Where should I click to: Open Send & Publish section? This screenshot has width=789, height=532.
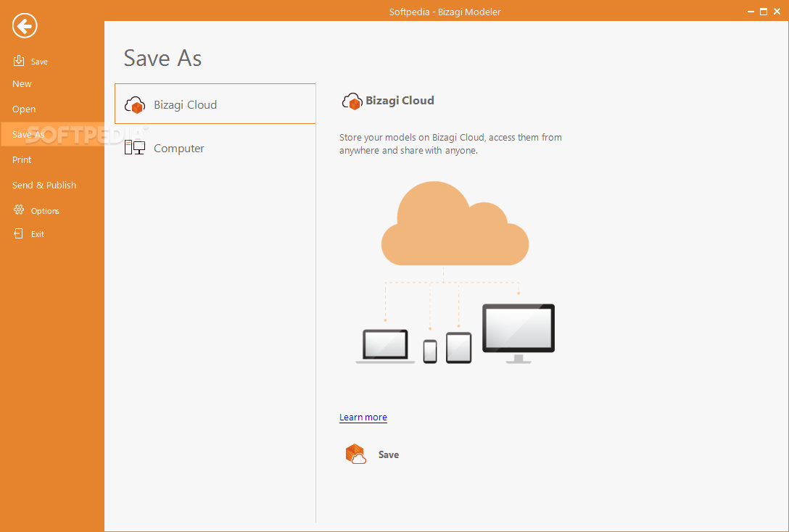point(44,185)
